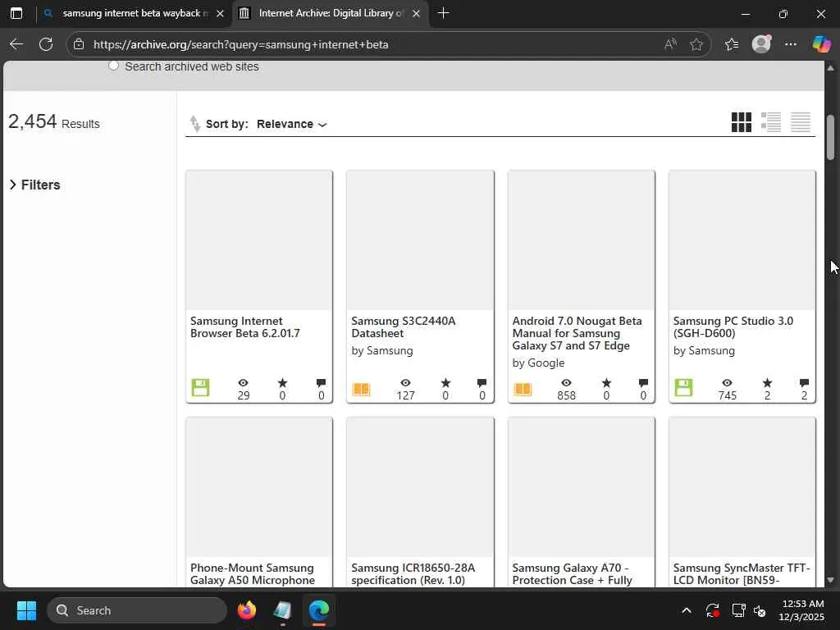Viewport: 840px width, 630px height.
Task: Open the Favorites list
Action: [732, 44]
